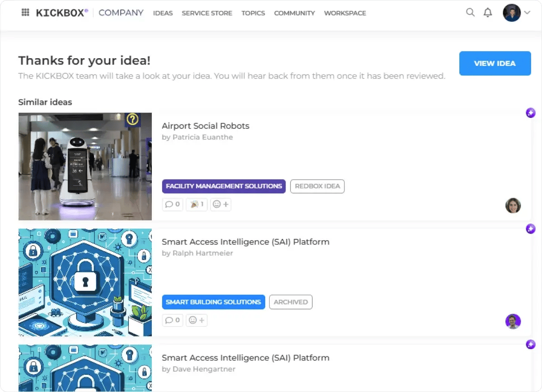Viewport: 542px width, 392px height.
Task: Add a reaction to Airport Social Robots
Action: [x=221, y=205]
